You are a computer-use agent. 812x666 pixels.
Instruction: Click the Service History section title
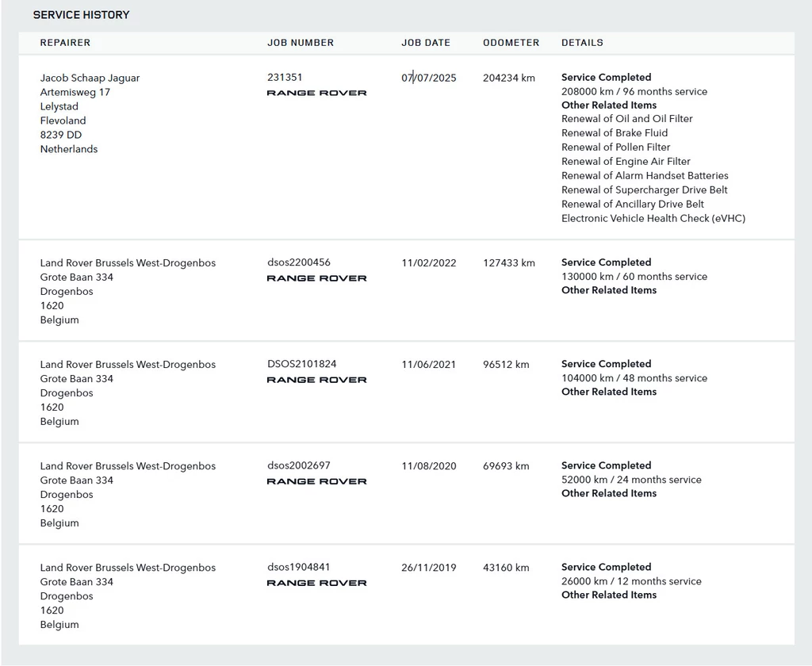click(81, 15)
